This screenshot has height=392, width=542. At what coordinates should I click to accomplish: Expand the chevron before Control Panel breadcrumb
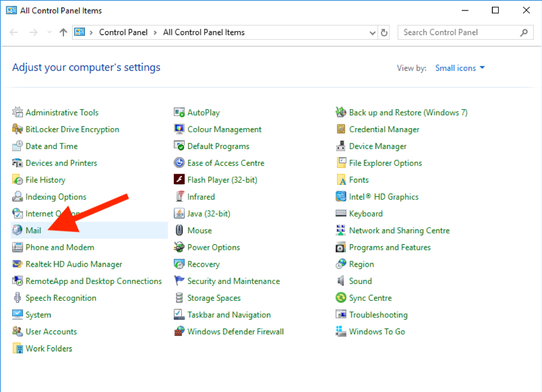91,33
